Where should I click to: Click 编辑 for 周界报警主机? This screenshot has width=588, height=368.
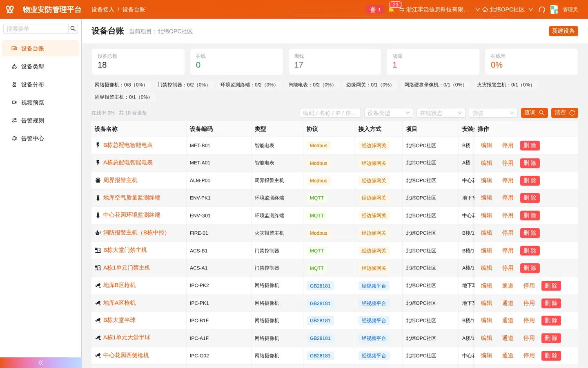point(486,180)
